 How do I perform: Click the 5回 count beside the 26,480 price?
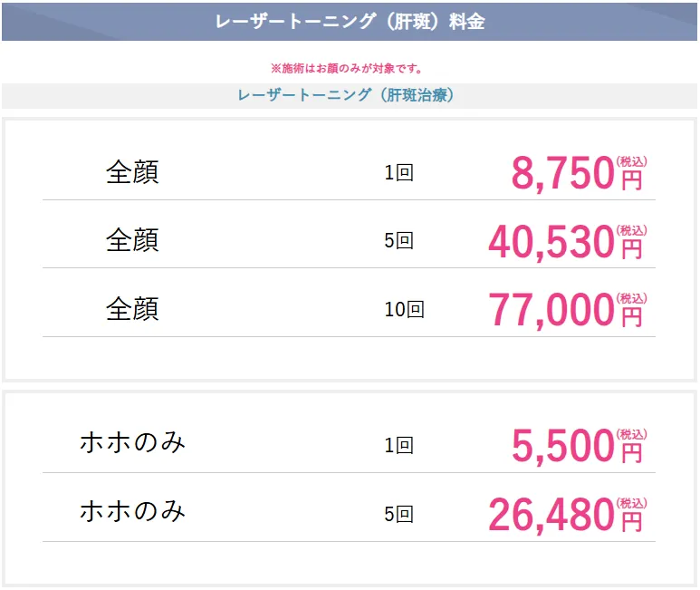tap(398, 515)
